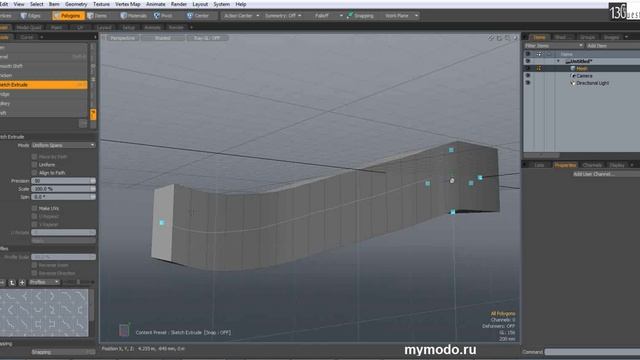Click the Add Item button
The height and width of the screenshot is (360, 640).
612,46
